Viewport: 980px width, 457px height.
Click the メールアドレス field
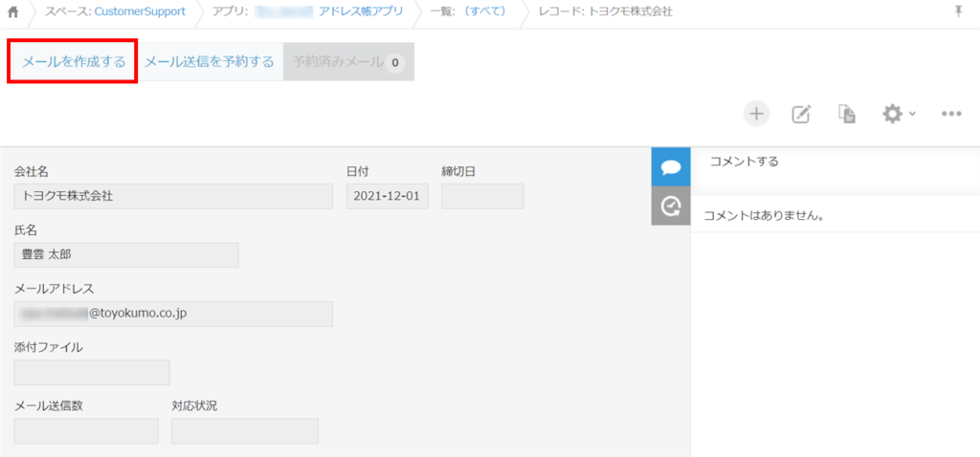pos(173,314)
